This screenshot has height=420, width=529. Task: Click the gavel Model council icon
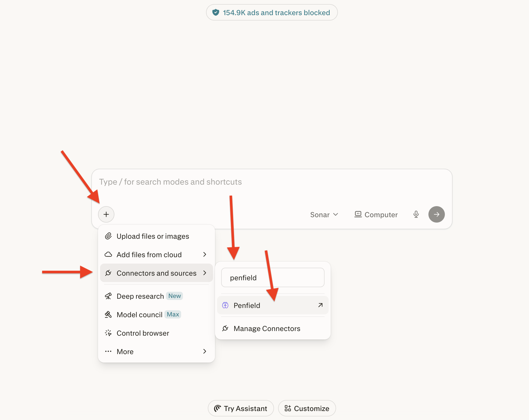(x=108, y=314)
